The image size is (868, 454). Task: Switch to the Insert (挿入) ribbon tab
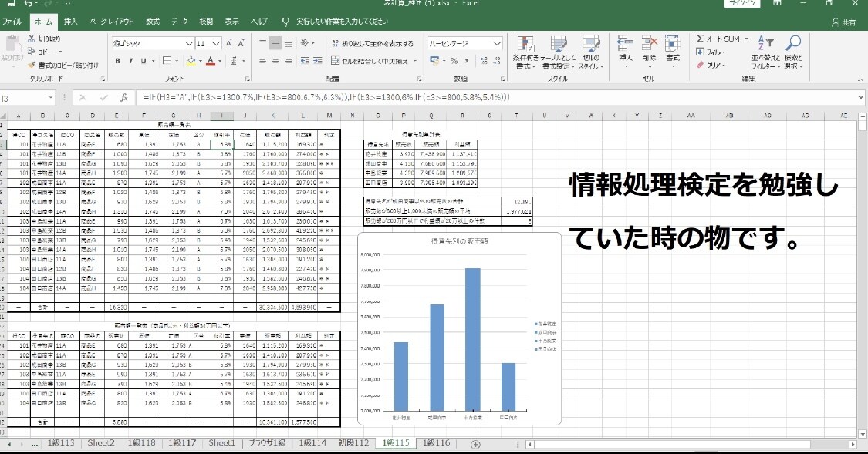[70, 22]
